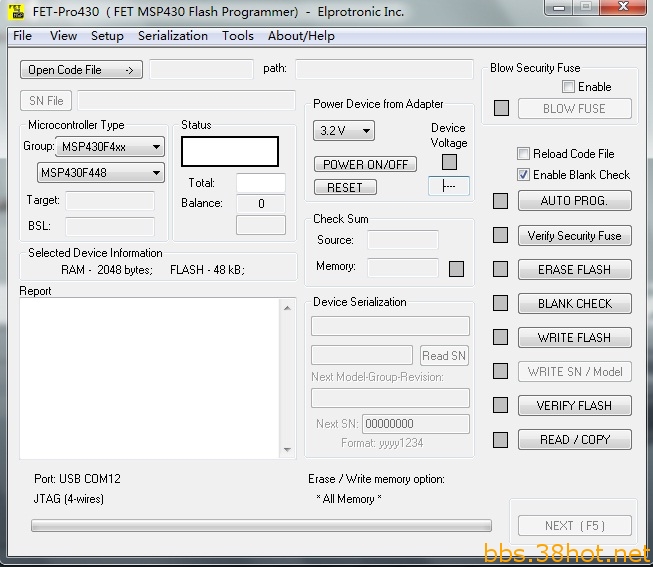Click indicator square beside WRITE FLASH
This screenshot has height=567, width=653.
(x=500, y=337)
